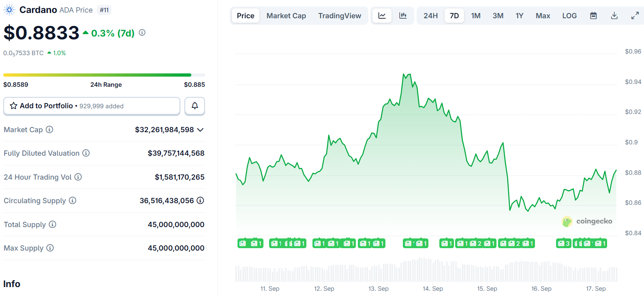
Task: Click the $0.84 price axis label
Action: point(633,233)
